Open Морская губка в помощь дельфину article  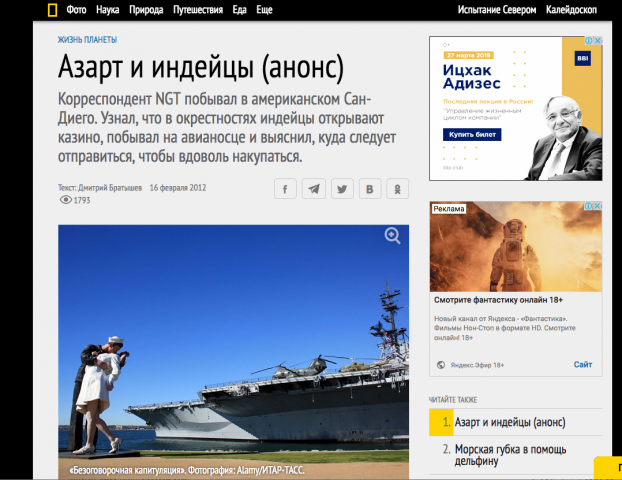[510, 455]
